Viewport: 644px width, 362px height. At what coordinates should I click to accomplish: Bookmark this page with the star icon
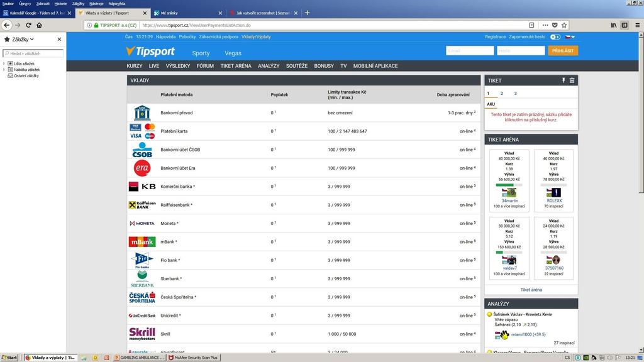coord(564,25)
